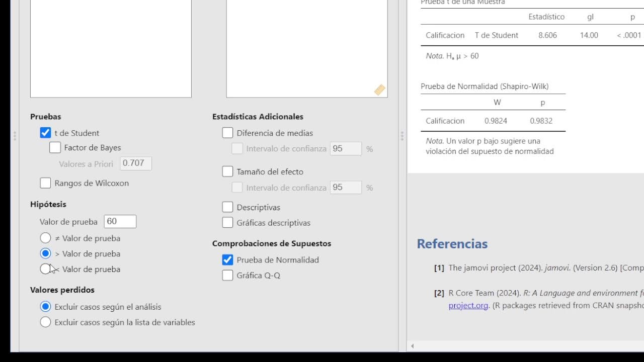Enable Gráfica Q-Q checkbox

(227, 275)
